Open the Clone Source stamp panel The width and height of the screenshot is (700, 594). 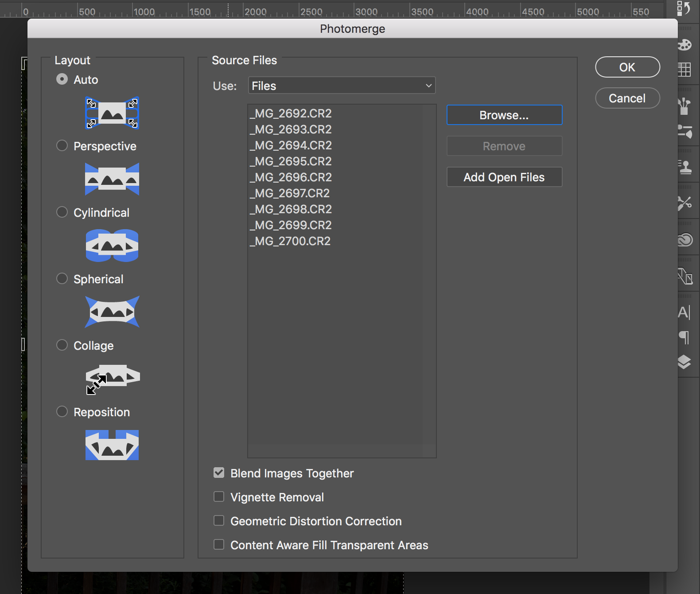(x=685, y=167)
